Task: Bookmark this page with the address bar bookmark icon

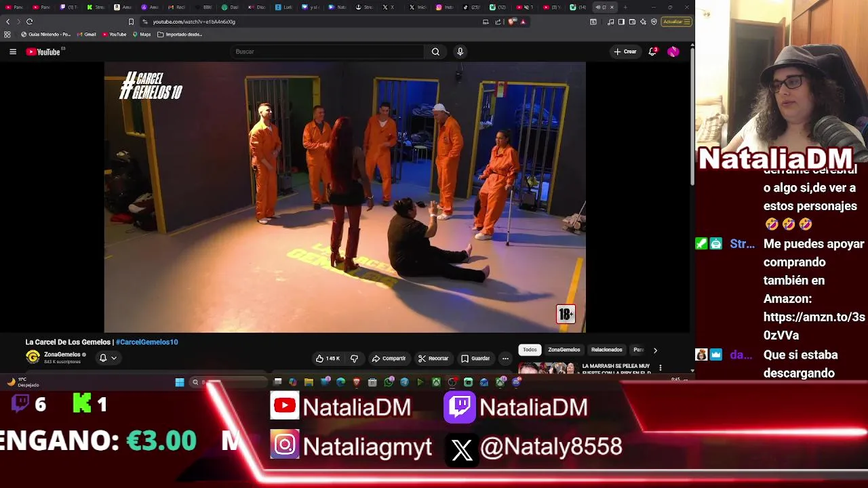Action: point(131,22)
